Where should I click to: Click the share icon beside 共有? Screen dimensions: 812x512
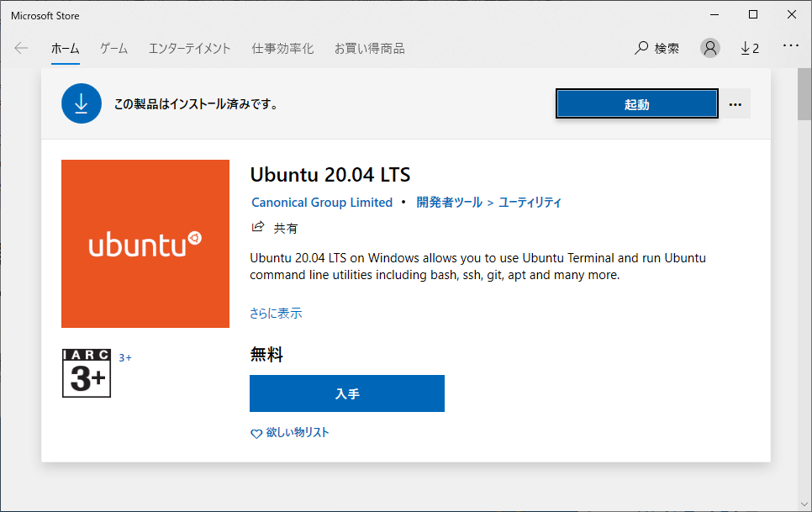pyautogui.click(x=258, y=227)
